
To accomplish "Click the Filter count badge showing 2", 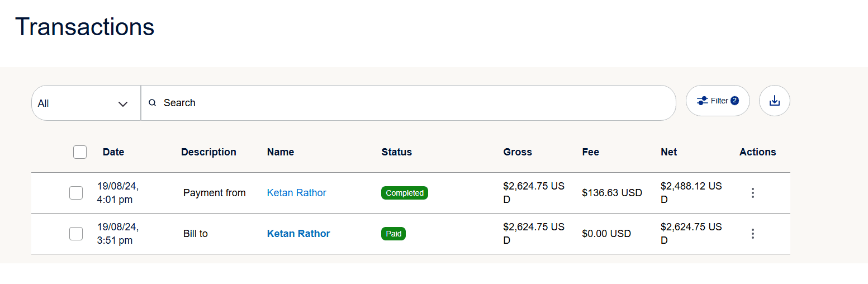I will [x=734, y=101].
